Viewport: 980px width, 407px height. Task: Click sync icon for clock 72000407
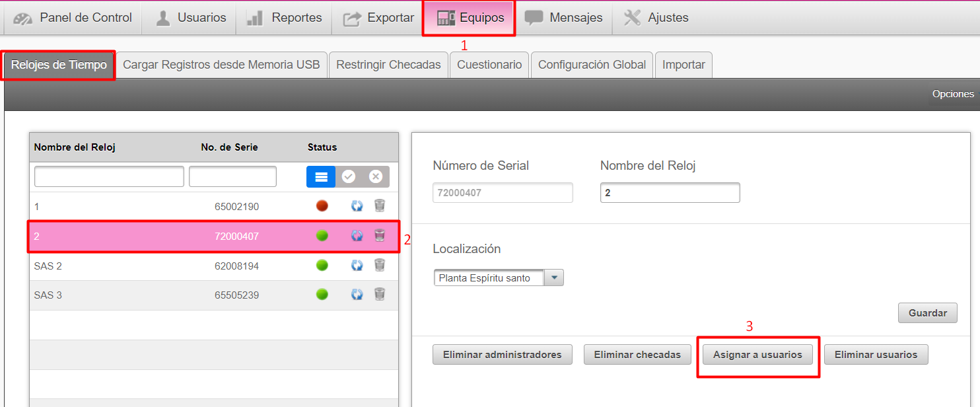357,236
